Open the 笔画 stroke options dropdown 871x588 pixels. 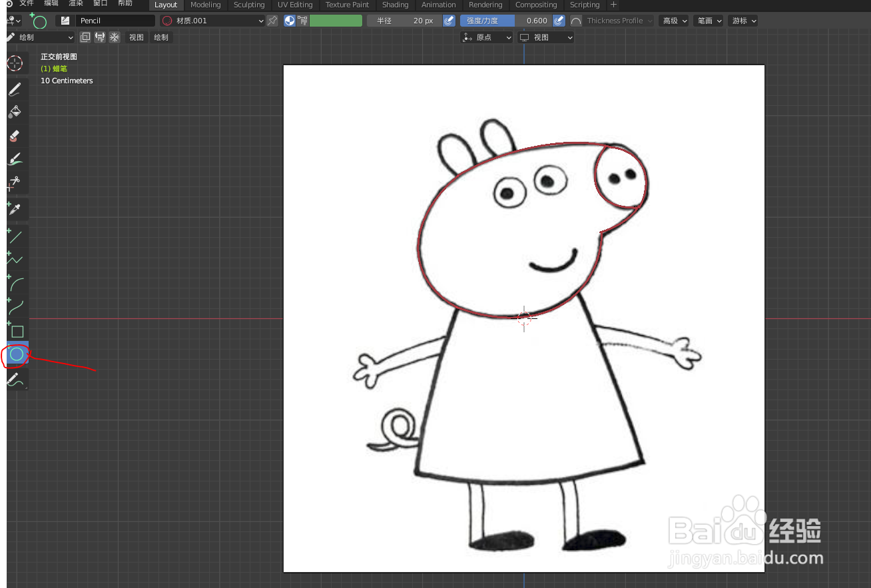click(x=709, y=21)
